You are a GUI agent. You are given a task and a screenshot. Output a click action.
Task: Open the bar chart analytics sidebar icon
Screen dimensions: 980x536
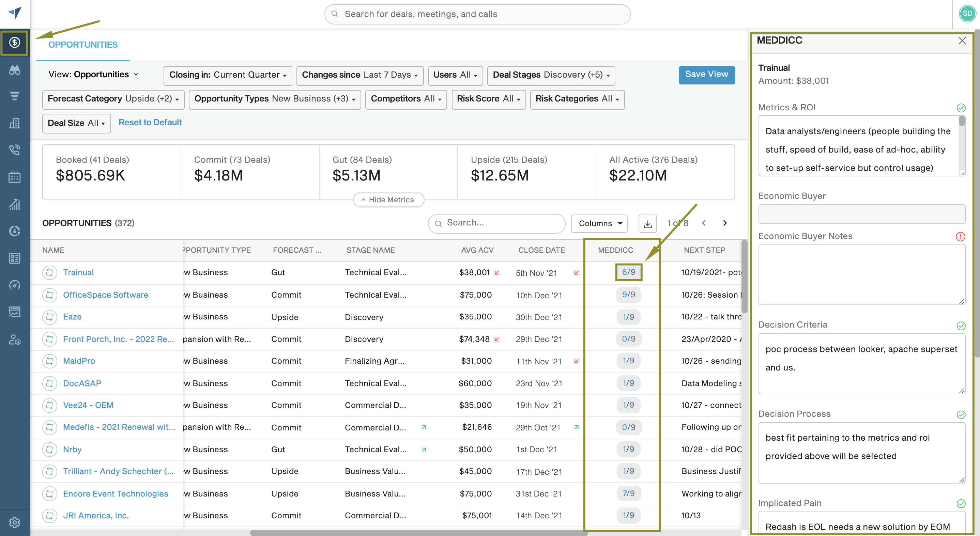[x=14, y=204]
